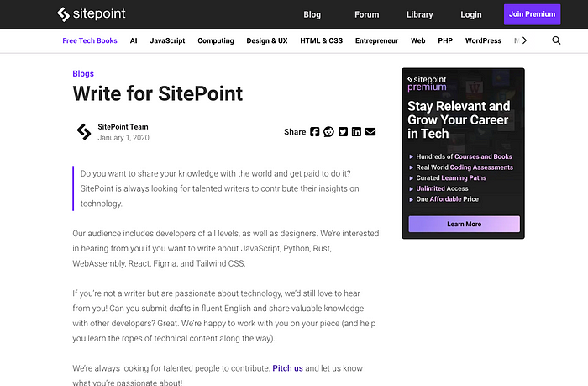Click the January 1, 2020 date

pyautogui.click(x=123, y=138)
